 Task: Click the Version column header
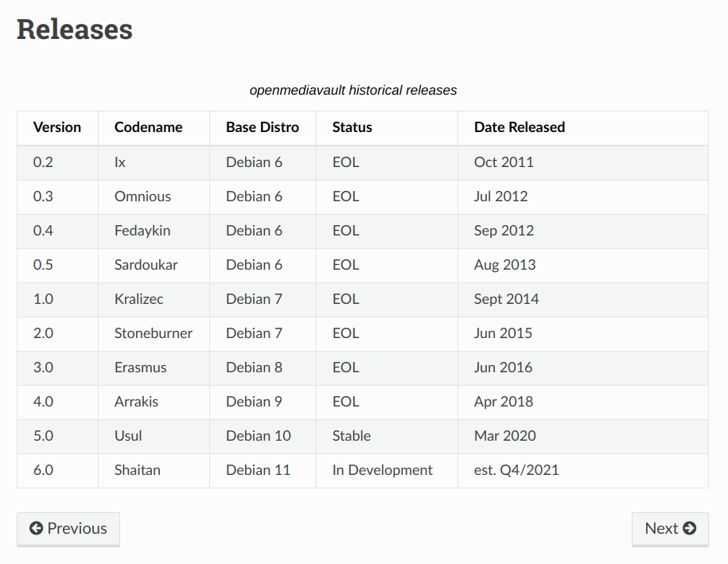(57, 127)
